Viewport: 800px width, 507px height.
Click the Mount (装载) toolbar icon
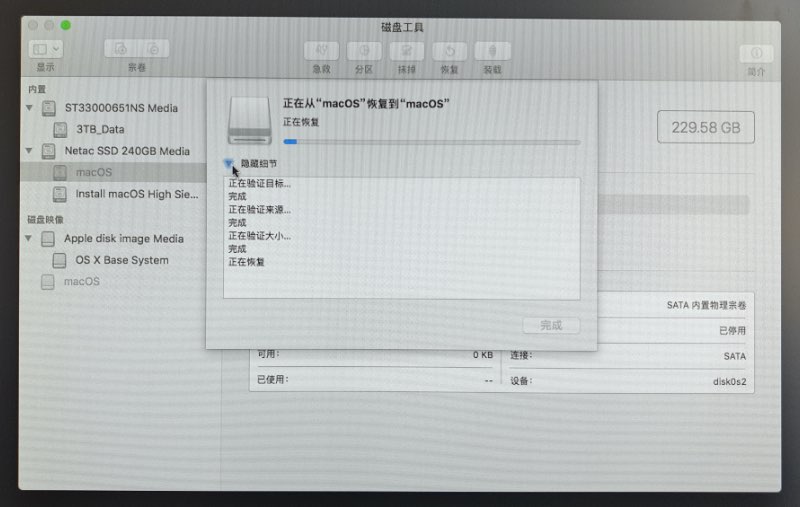pyautogui.click(x=492, y=51)
